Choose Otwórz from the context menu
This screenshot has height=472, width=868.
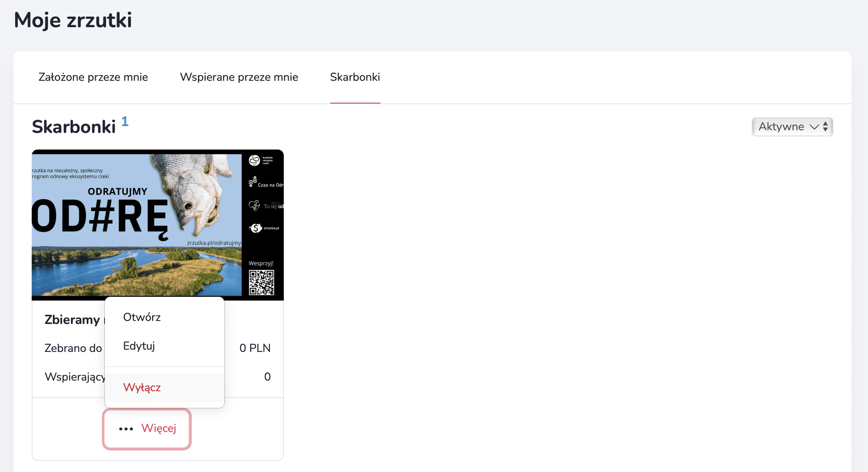tap(165, 317)
